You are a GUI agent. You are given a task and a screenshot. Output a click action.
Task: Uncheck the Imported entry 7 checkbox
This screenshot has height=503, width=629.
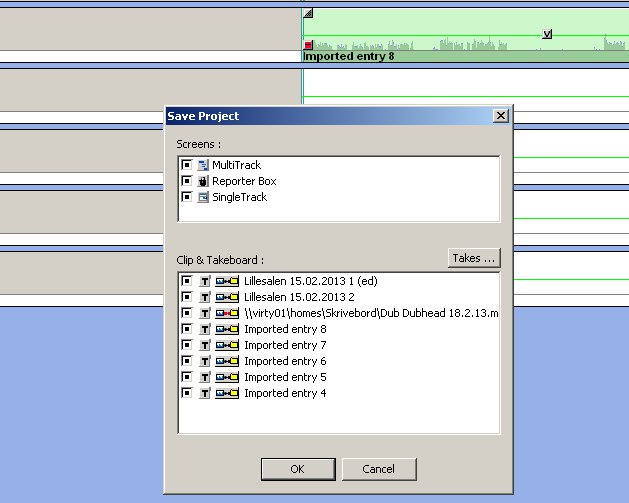(x=186, y=345)
